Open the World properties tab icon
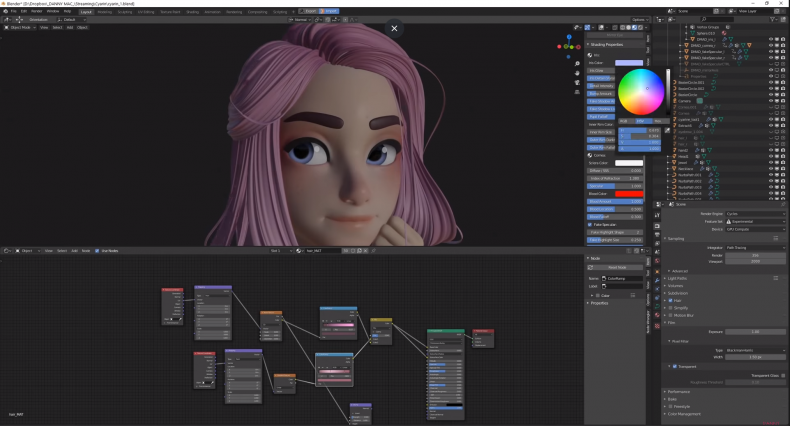The height and width of the screenshot is (426, 790). [657, 261]
